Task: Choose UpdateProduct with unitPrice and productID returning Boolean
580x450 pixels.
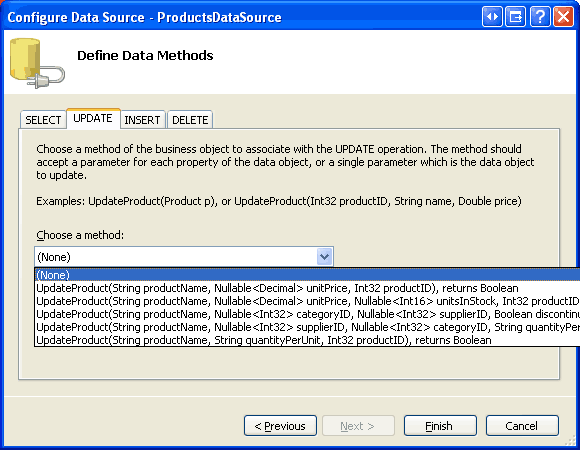Action: (x=307, y=288)
